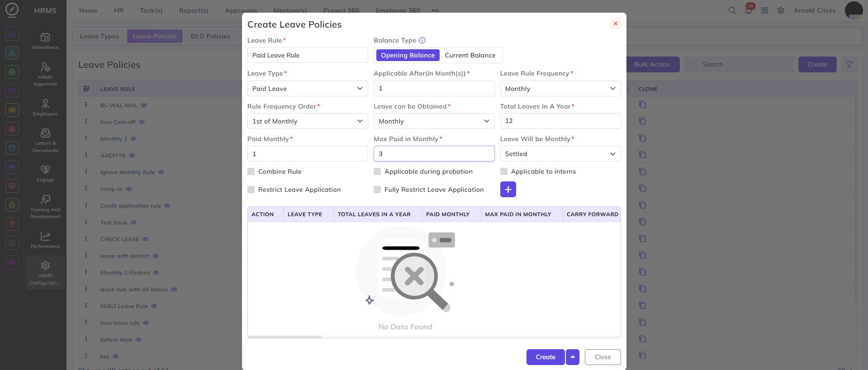Open the Credit application rule link
This screenshot has width=868, height=370.
click(131, 206)
